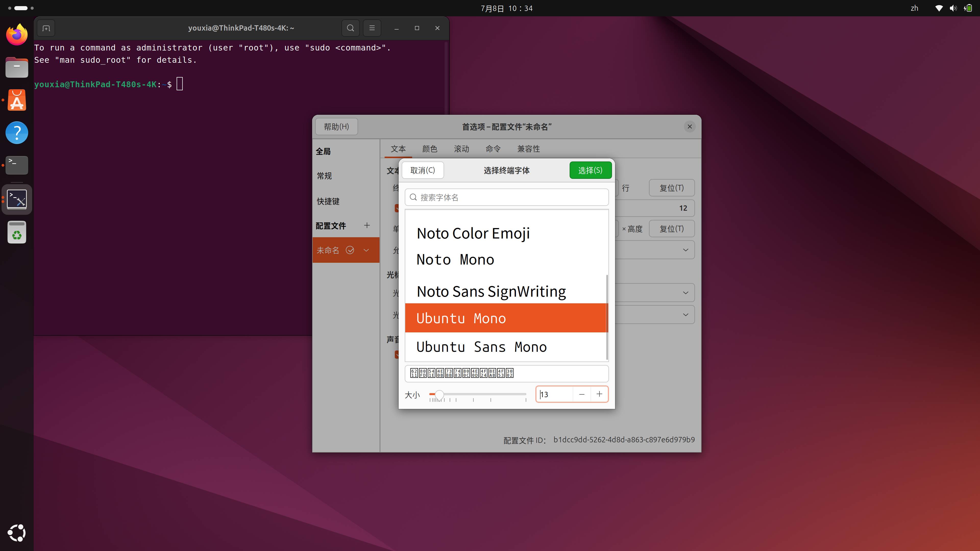Close the preferences dialog
Image resolution: width=980 pixels, height=551 pixels.
pyautogui.click(x=690, y=127)
